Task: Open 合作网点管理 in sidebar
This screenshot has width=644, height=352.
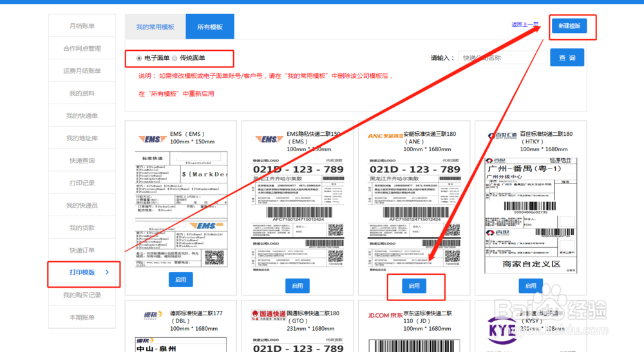Action: pyautogui.click(x=82, y=48)
